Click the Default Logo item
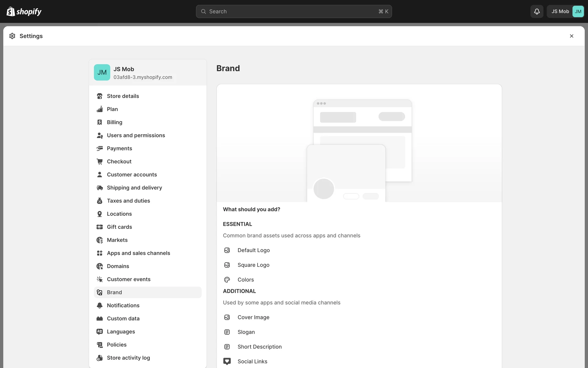This screenshot has height=368, width=588. 254,250
